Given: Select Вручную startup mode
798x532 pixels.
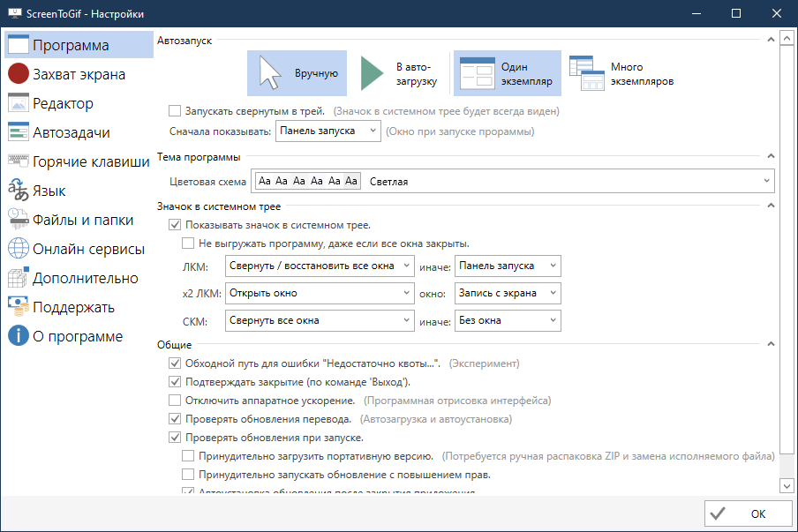Looking at the screenshot, I should click(x=297, y=73).
